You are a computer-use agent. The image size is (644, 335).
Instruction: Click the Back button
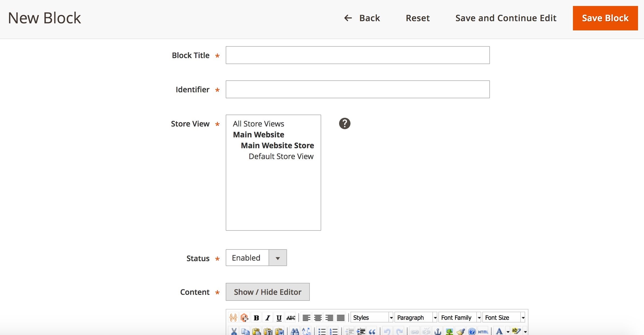362,18
